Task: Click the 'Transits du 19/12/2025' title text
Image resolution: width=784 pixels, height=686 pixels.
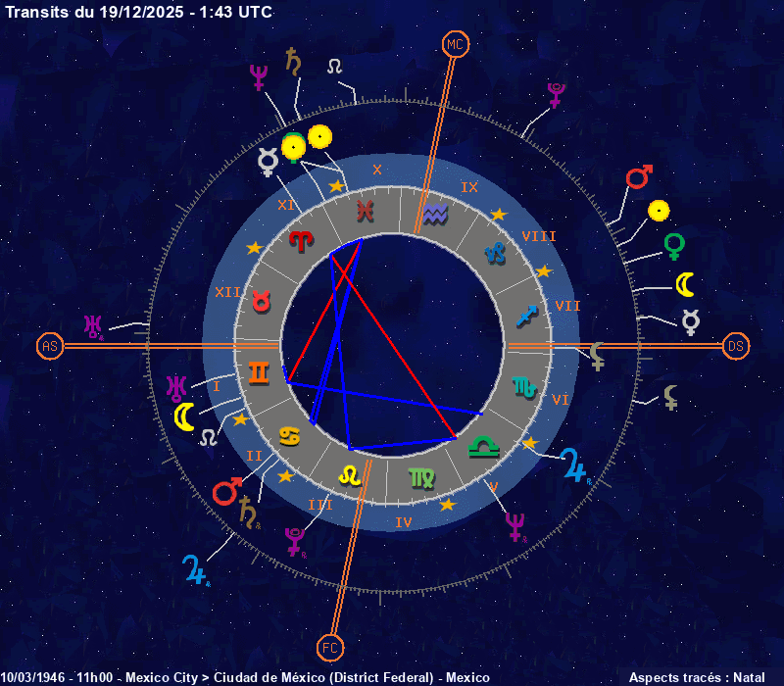Action: click(x=139, y=13)
